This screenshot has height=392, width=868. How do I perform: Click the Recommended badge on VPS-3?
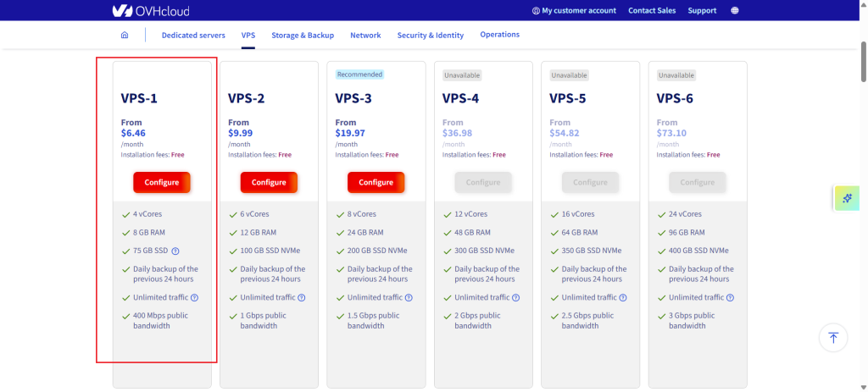tap(359, 75)
